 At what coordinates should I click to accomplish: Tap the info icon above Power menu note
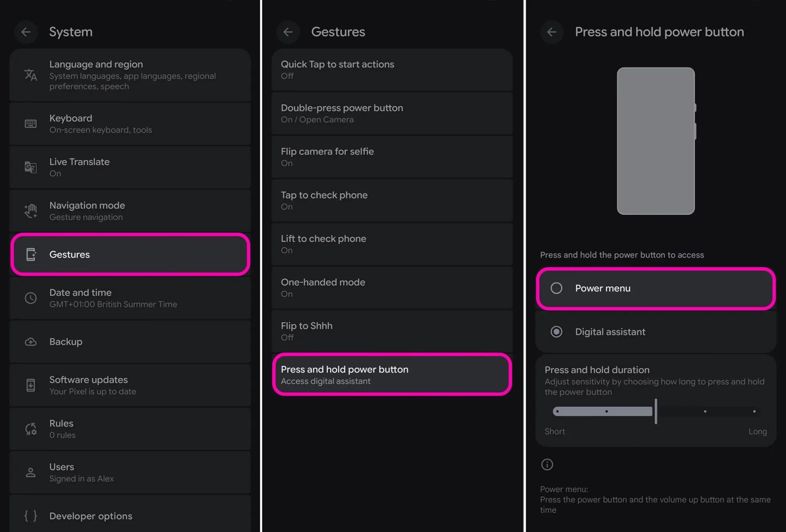[547, 464]
